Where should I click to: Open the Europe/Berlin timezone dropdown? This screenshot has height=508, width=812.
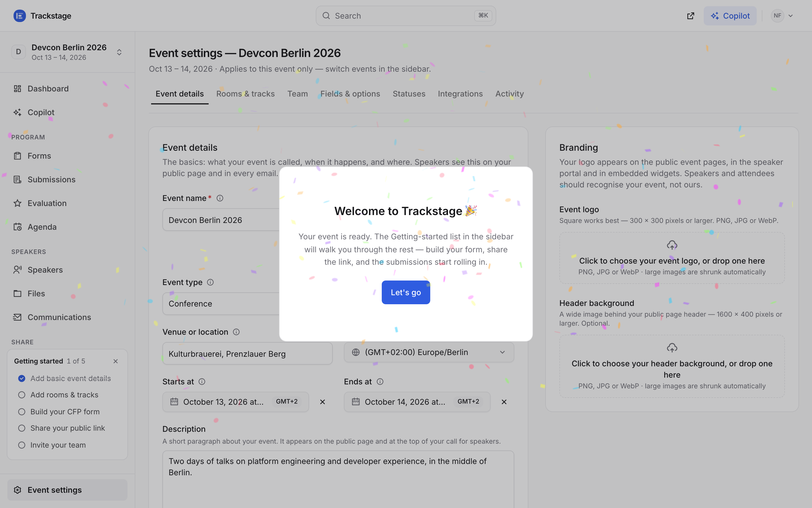tap(429, 352)
